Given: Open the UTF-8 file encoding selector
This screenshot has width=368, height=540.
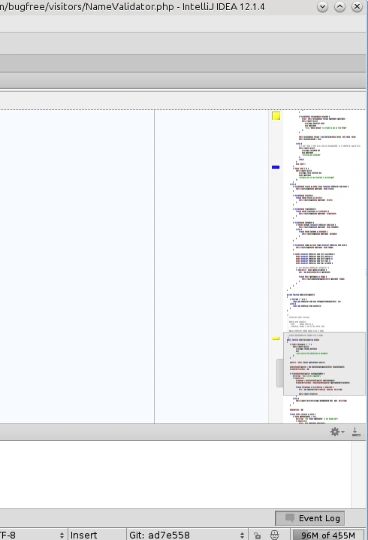Looking at the screenshot, I should click(x=32, y=535).
